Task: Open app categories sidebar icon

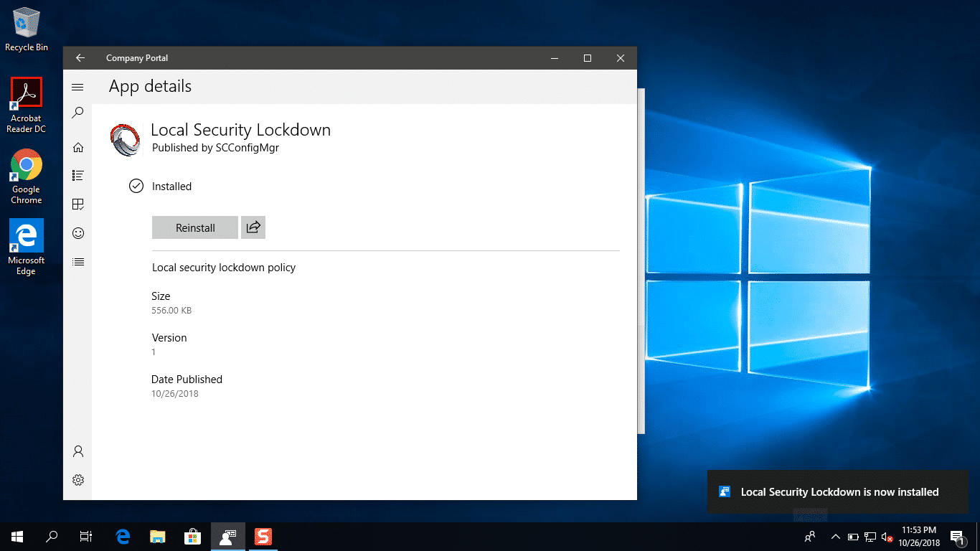Action: point(78,204)
